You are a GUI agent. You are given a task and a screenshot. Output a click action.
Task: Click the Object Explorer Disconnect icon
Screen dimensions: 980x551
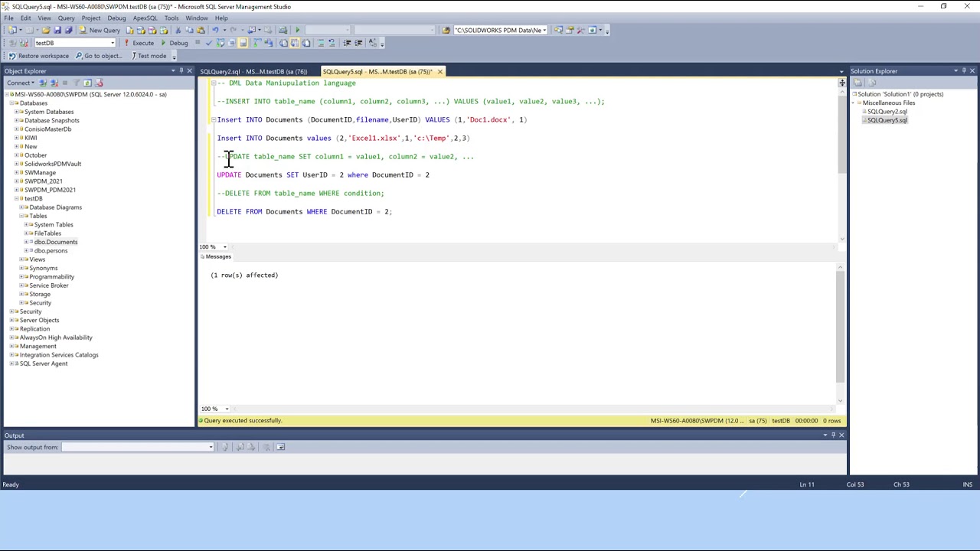[54, 83]
